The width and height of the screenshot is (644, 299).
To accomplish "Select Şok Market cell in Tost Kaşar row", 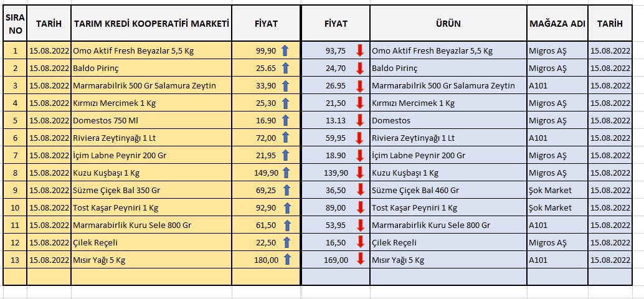I will 557,207.
